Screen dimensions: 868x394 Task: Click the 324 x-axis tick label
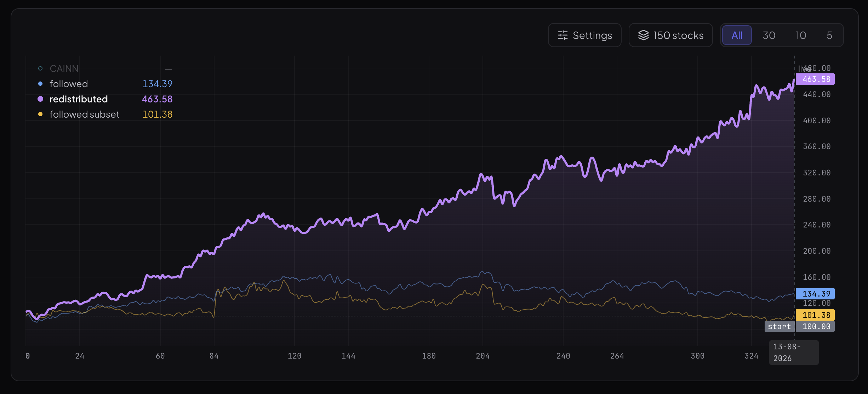[x=751, y=356]
